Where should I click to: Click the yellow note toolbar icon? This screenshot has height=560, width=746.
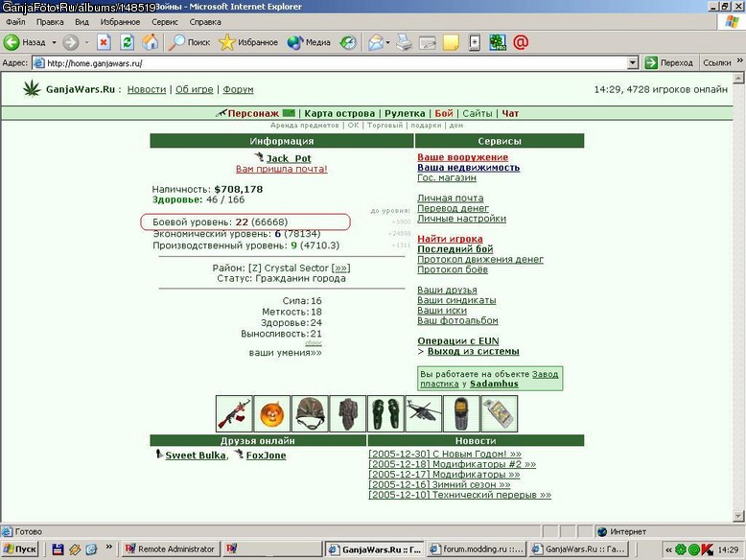pyautogui.click(x=451, y=42)
